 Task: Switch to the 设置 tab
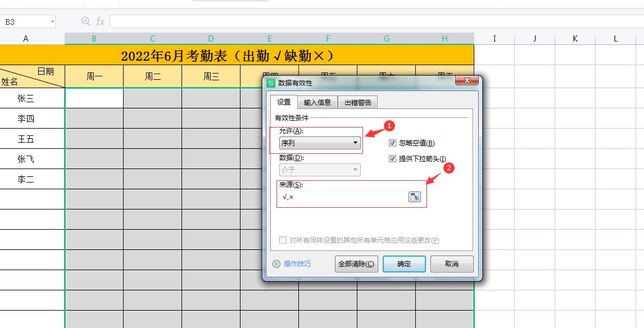pos(284,102)
